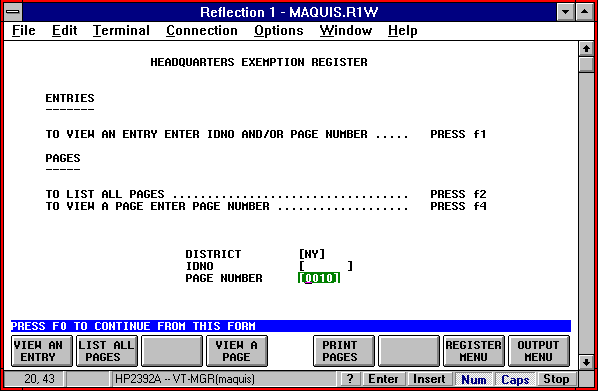Click the PAGES section heading
The height and width of the screenshot is (391, 598).
(x=63, y=158)
